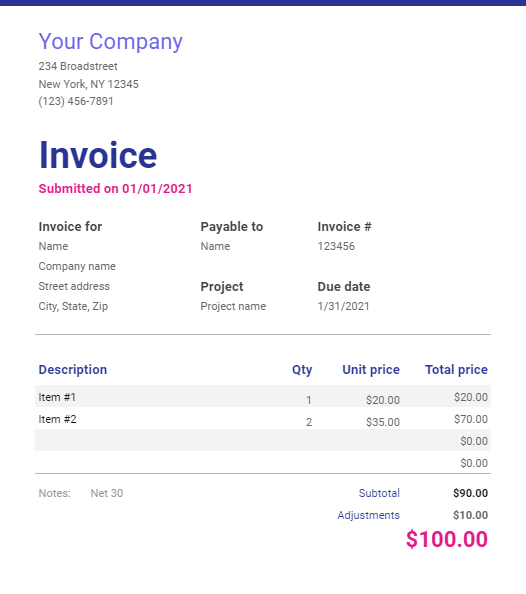Click the Adjustments value $10.00
This screenshot has height=594, width=526.
click(470, 515)
